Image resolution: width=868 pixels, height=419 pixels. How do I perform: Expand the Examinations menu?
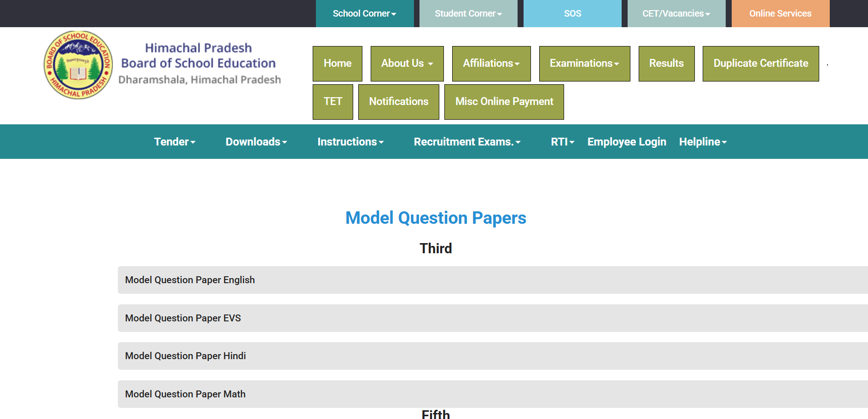(585, 64)
